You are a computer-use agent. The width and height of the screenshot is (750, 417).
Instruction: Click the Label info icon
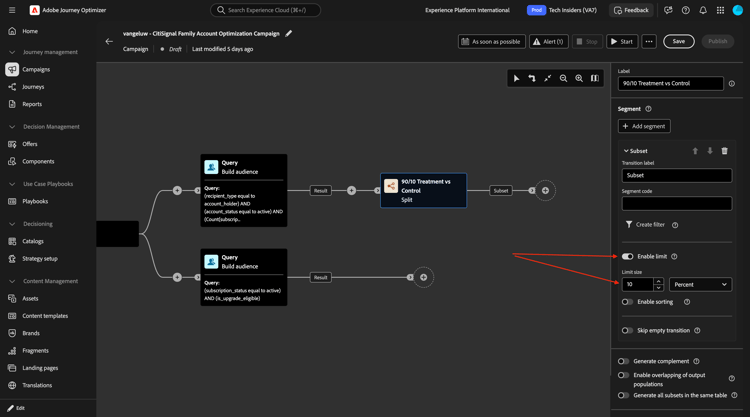point(732,84)
